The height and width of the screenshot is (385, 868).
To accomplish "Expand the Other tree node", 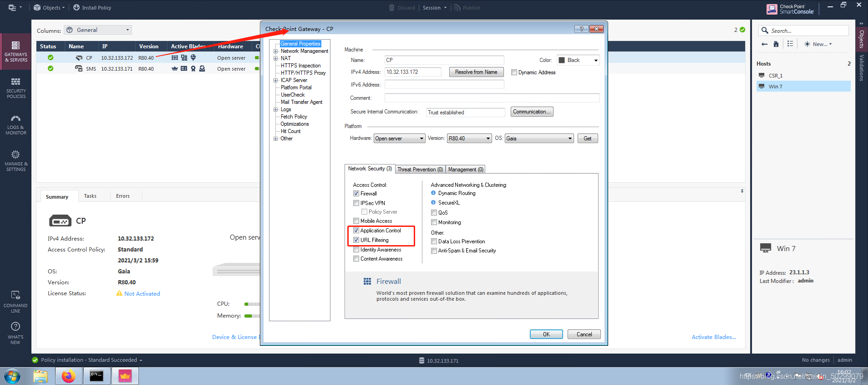I will pos(275,139).
